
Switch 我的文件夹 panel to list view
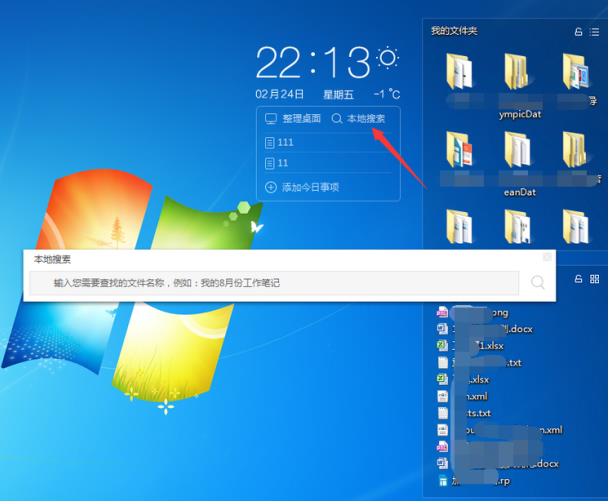point(594,32)
